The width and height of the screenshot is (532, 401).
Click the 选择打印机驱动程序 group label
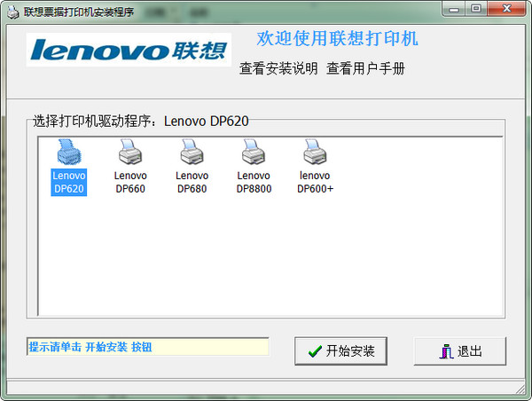141,121
